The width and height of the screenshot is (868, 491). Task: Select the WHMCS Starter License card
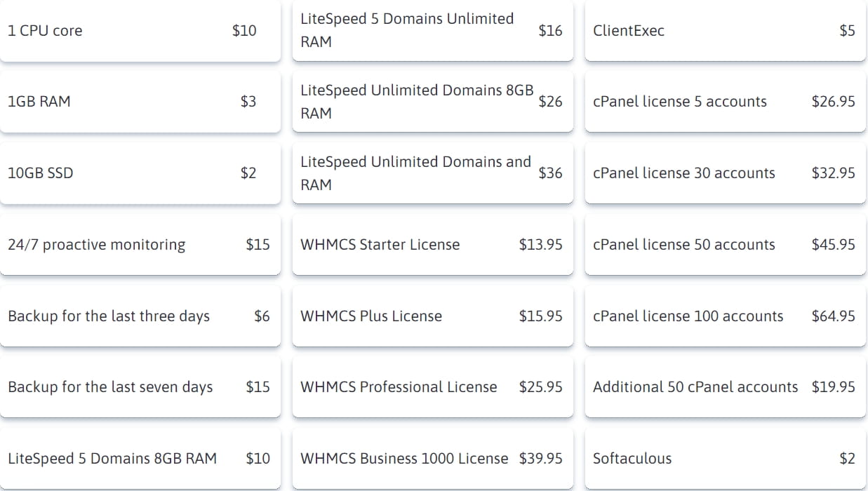pyautogui.click(x=432, y=245)
